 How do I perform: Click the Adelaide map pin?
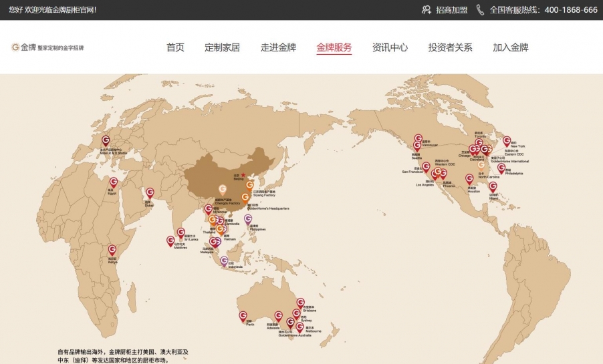pos(278,317)
